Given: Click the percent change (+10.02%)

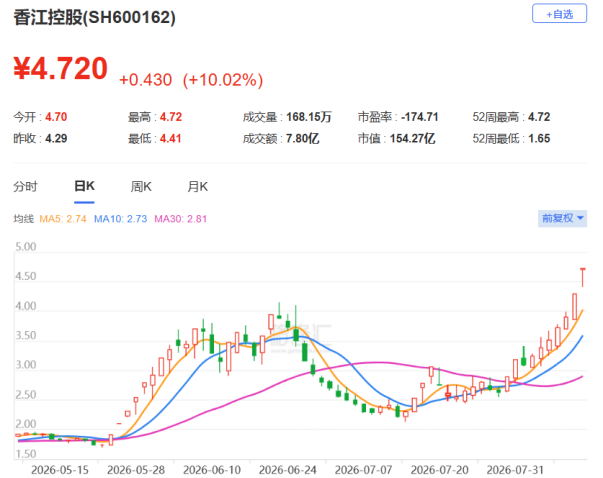Looking at the screenshot, I should tap(223, 80).
